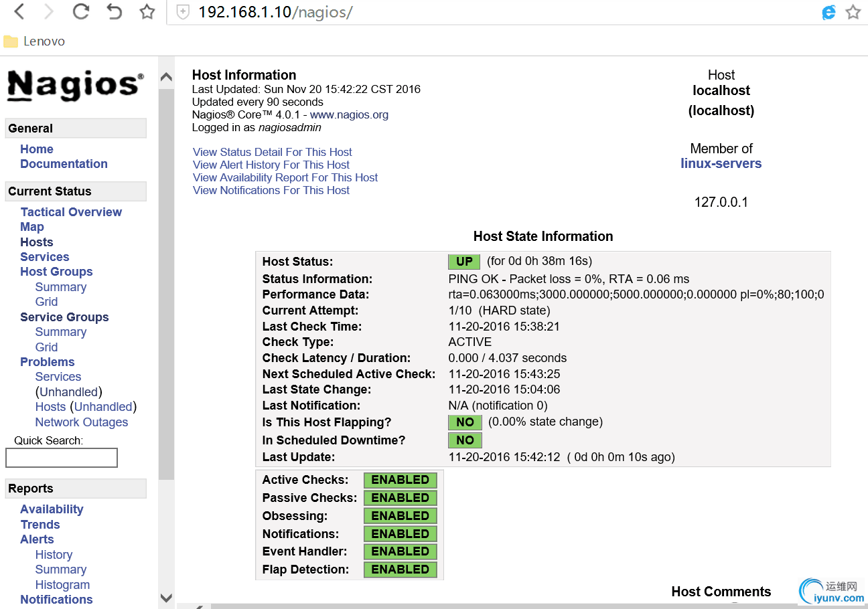Go to Home in the General section
Screen dimensions: 868x609
[37, 149]
